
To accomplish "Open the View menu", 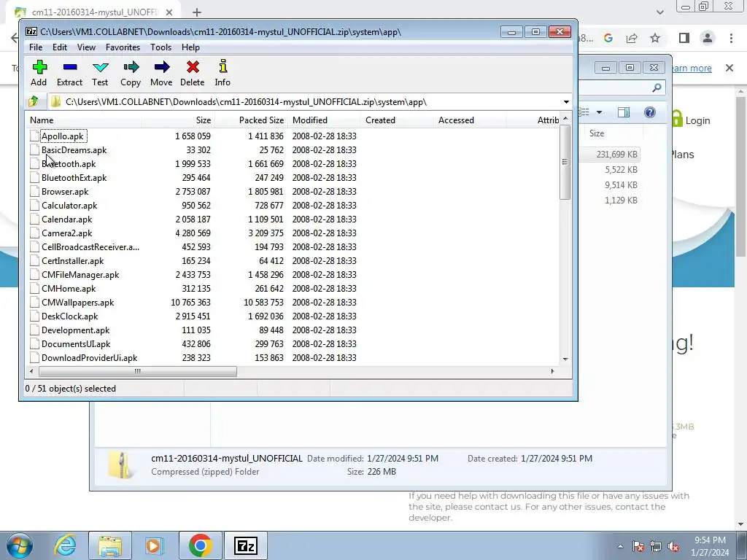I will (x=86, y=47).
